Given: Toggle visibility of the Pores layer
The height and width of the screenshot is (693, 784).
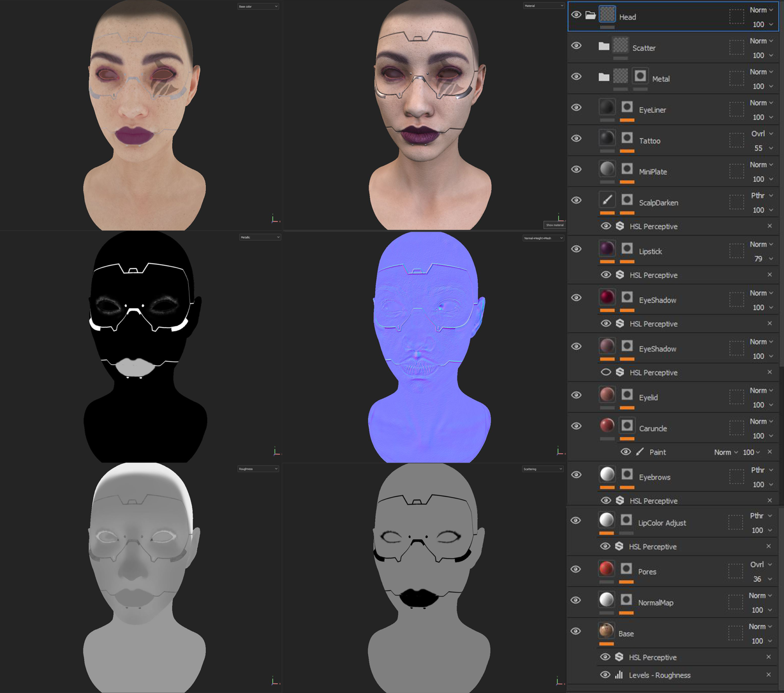Looking at the screenshot, I should 575,569.
